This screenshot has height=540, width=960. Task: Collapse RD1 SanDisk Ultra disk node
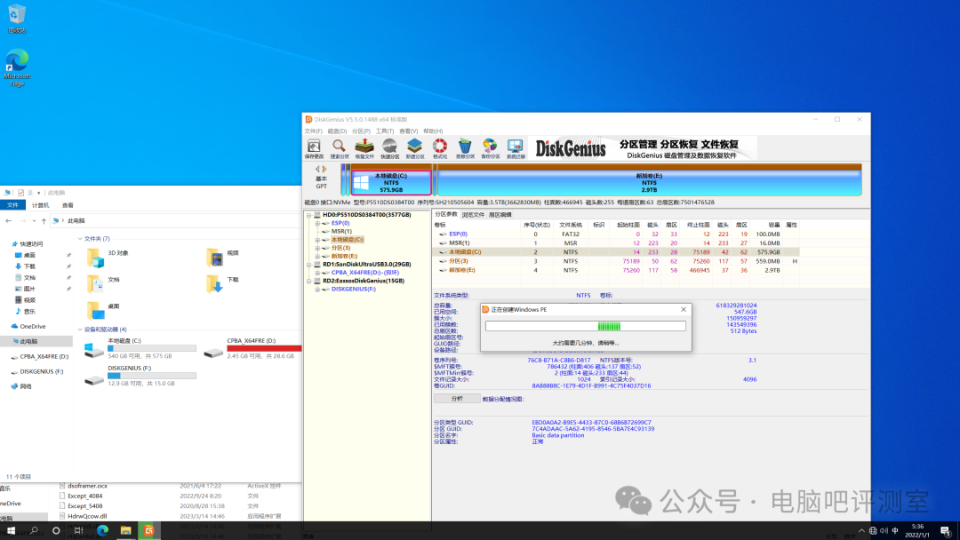[x=309, y=264]
